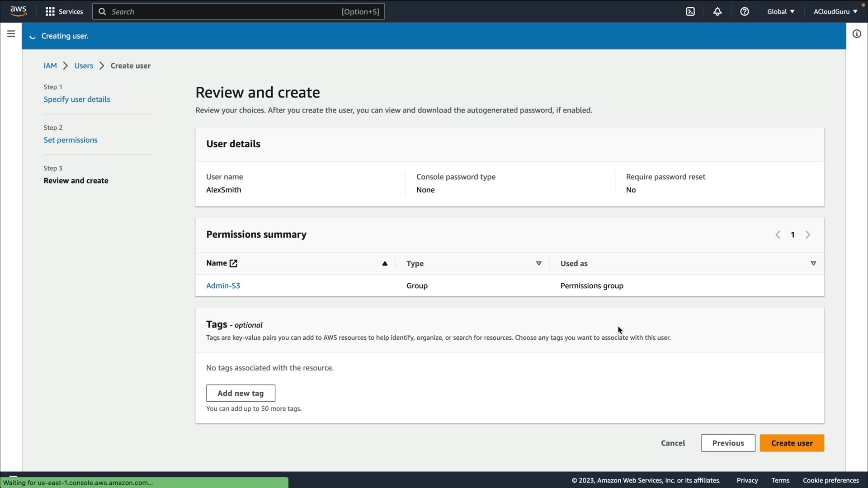Open the Admin-S3 group link

point(223,286)
